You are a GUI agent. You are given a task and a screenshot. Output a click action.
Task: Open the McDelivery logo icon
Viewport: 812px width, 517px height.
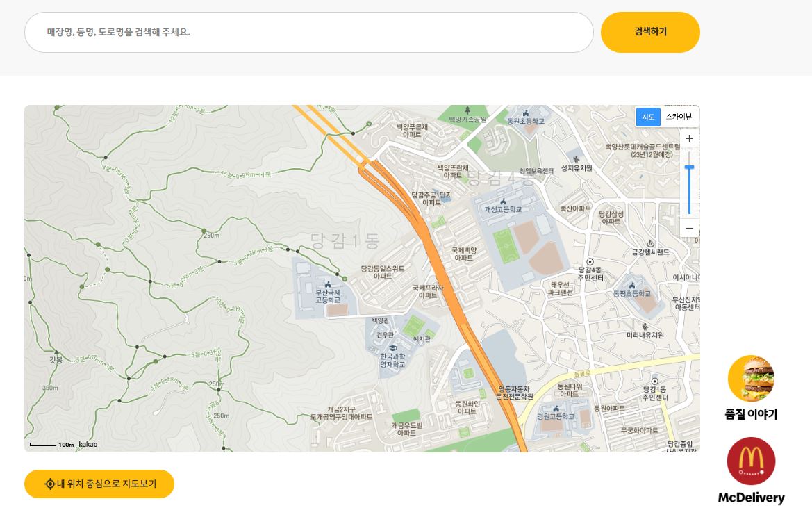click(751, 461)
